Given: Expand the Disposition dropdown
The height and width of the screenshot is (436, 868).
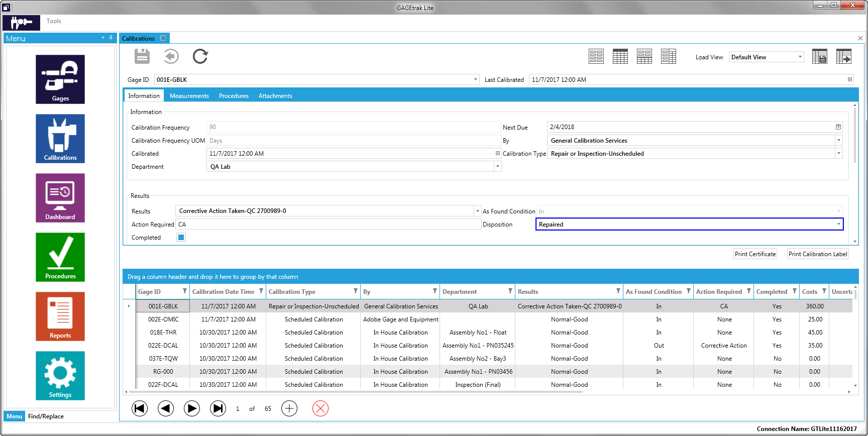Looking at the screenshot, I should click(x=838, y=224).
